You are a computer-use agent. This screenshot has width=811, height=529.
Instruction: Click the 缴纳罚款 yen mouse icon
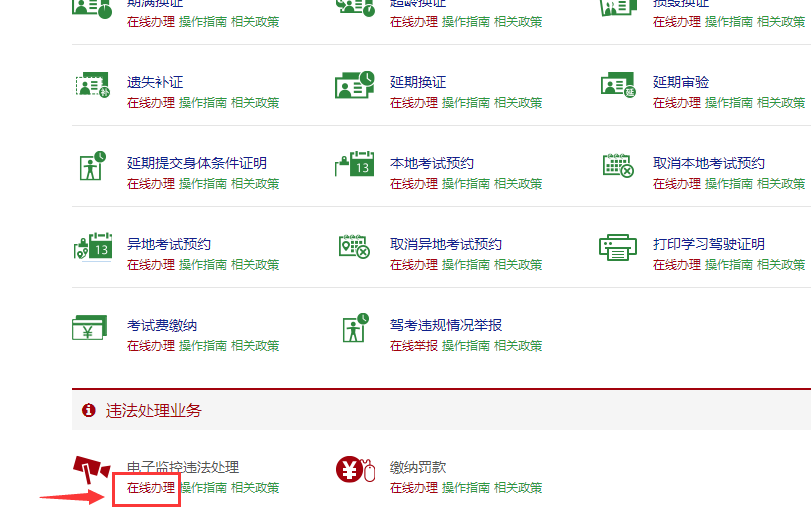point(355,469)
